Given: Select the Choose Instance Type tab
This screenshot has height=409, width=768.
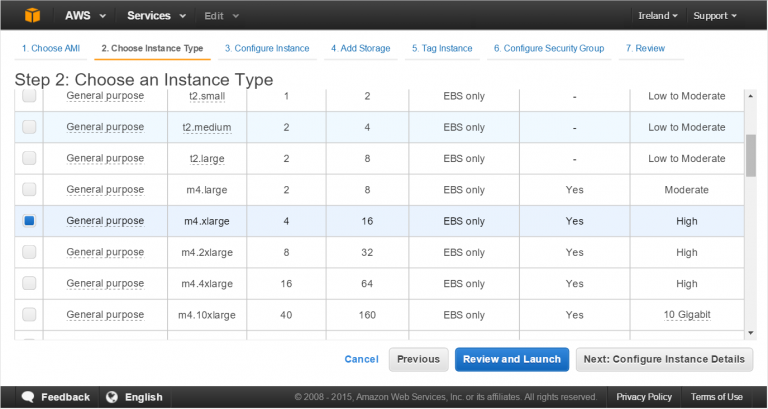Looking at the screenshot, I should 152,48.
